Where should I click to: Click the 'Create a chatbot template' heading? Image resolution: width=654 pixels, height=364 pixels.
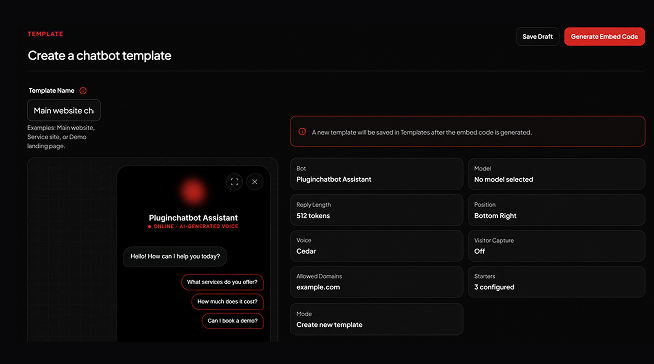[x=99, y=55]
